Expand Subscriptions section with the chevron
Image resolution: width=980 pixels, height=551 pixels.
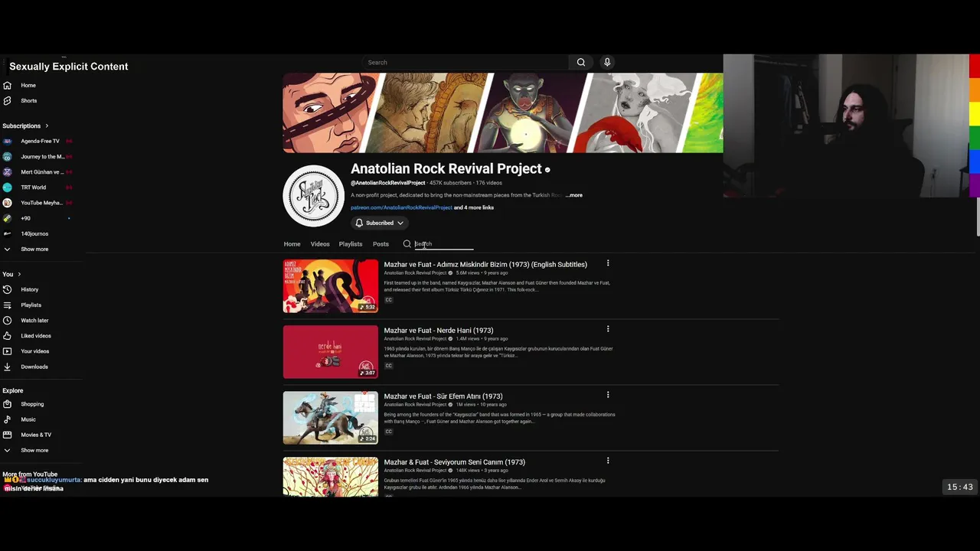pyautogui.click(x=47, y=126)
